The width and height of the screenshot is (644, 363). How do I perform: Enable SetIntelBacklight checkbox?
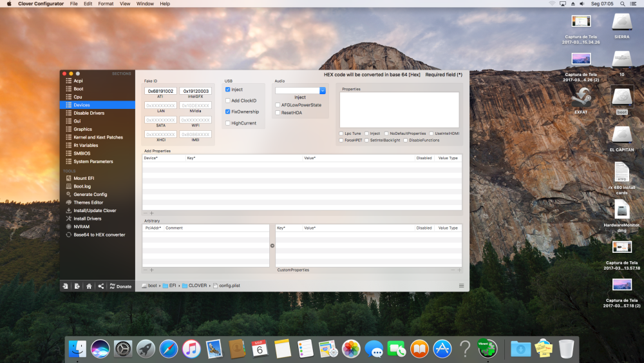(367, 141)
